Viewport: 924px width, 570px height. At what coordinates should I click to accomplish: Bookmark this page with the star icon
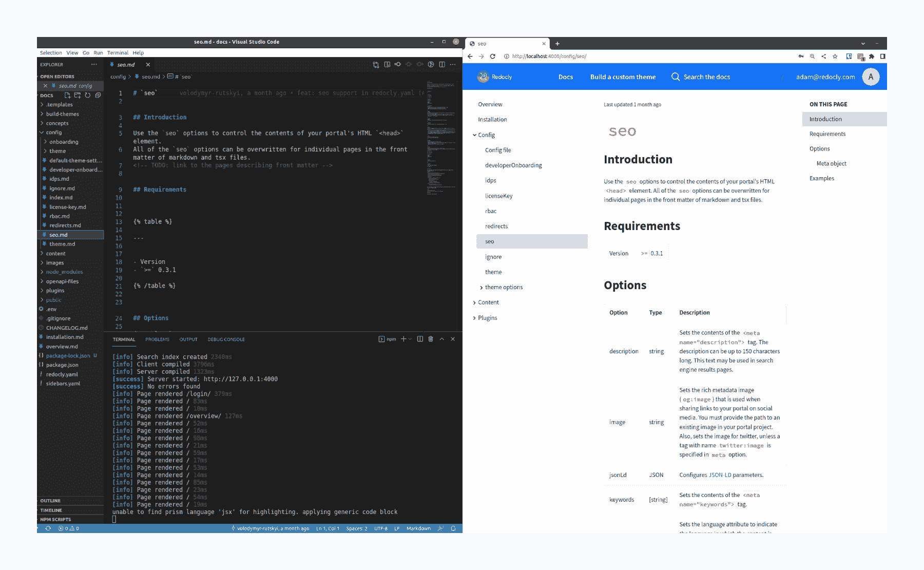point(835,56)
